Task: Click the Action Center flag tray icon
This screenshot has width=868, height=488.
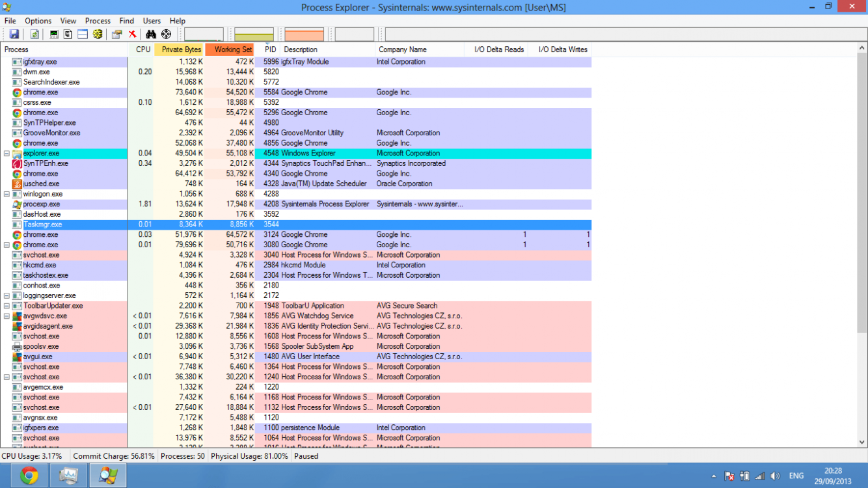Action: (x=730, y=476)
